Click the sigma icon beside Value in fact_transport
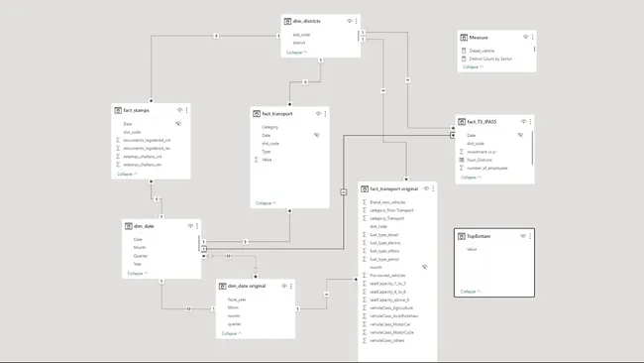The image size is (644, 363). (x=257, y=160)
